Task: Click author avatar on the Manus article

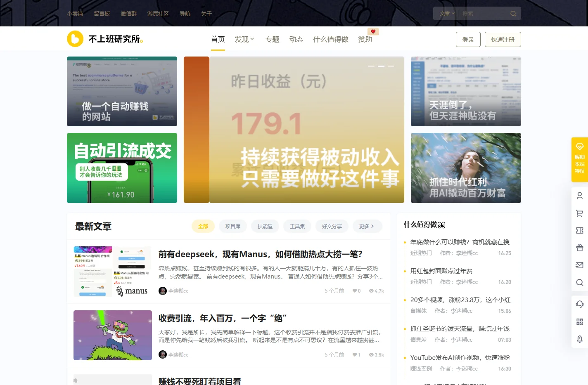Action: pos(163,291)
